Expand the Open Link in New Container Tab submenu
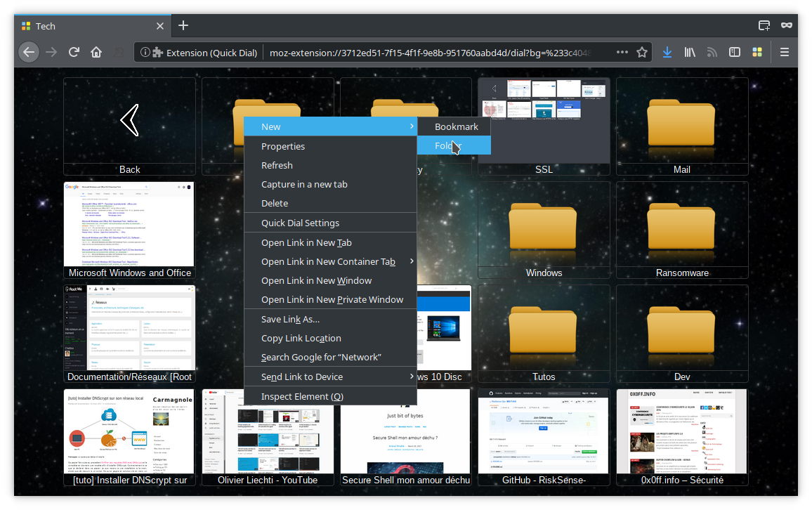This screenshot has height=510, width=812. tap(329, 261)
